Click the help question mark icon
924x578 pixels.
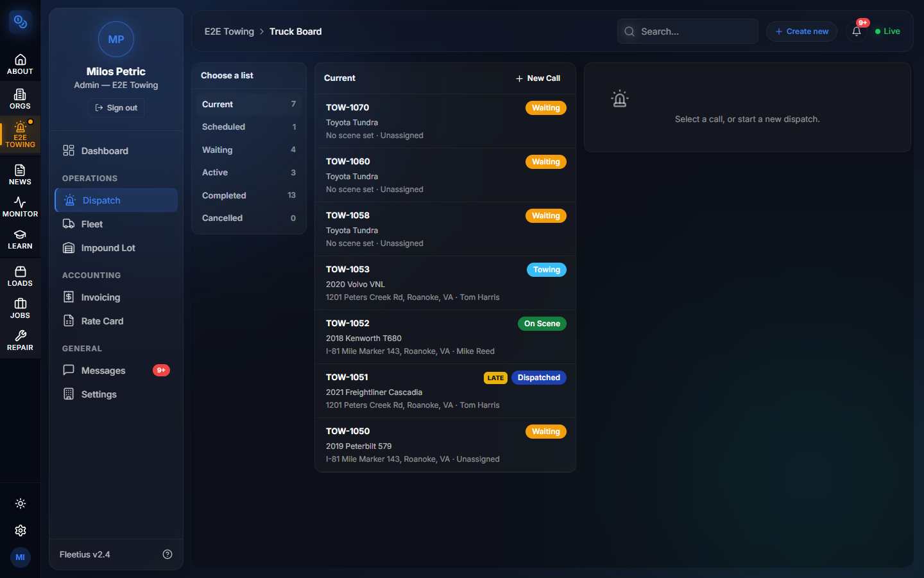click(x=167, y=554)
